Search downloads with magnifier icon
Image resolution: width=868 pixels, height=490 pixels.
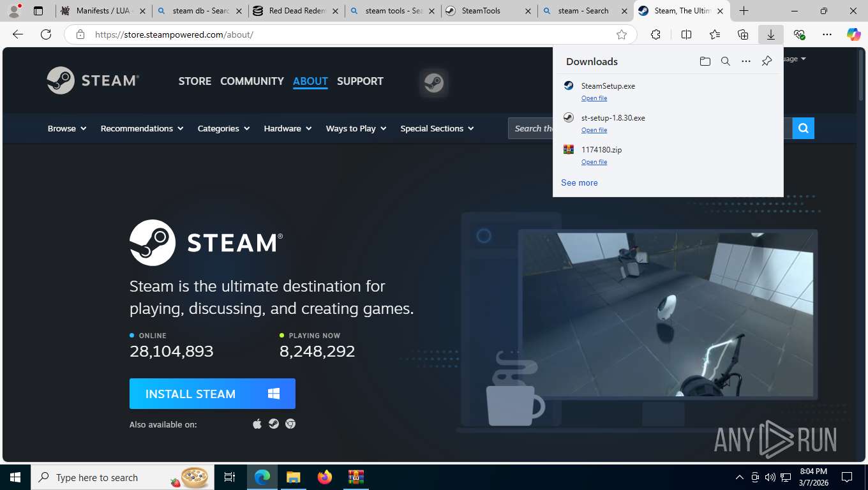click(x=725, y=61)
